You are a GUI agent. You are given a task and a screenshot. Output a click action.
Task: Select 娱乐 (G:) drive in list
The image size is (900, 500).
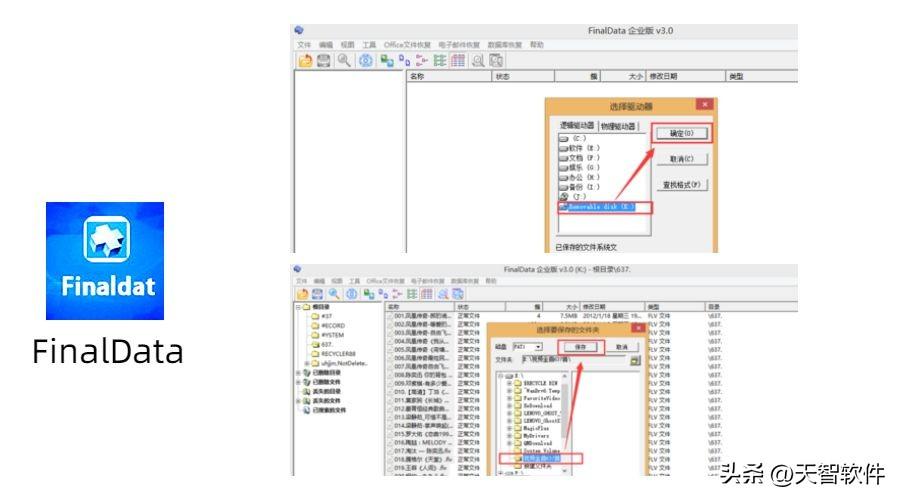pos(579,168)
